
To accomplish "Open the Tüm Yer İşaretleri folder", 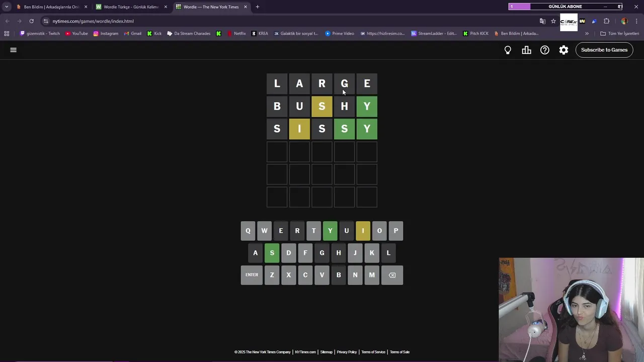I will (619, 34).
